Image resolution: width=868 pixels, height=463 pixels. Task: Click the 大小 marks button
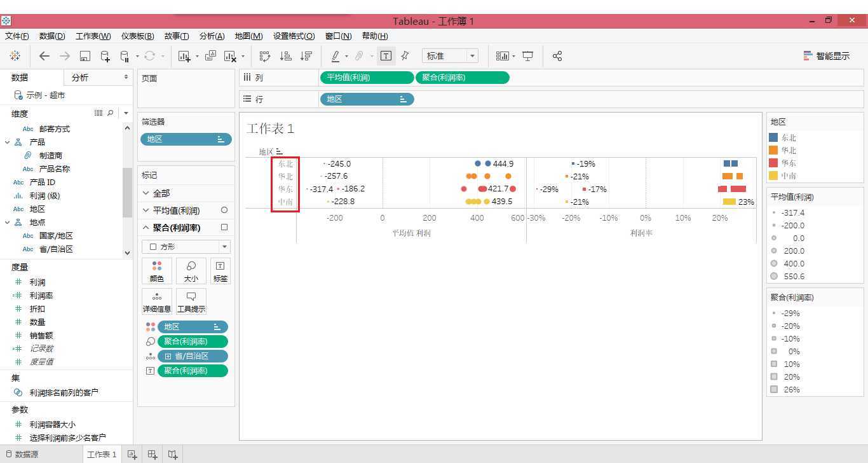tap(191, 271)
